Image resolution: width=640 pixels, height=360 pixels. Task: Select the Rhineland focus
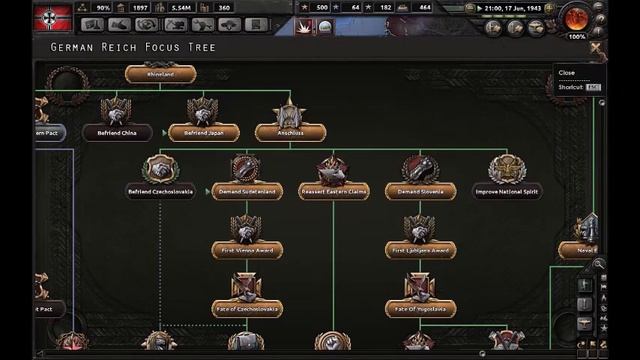160,74
